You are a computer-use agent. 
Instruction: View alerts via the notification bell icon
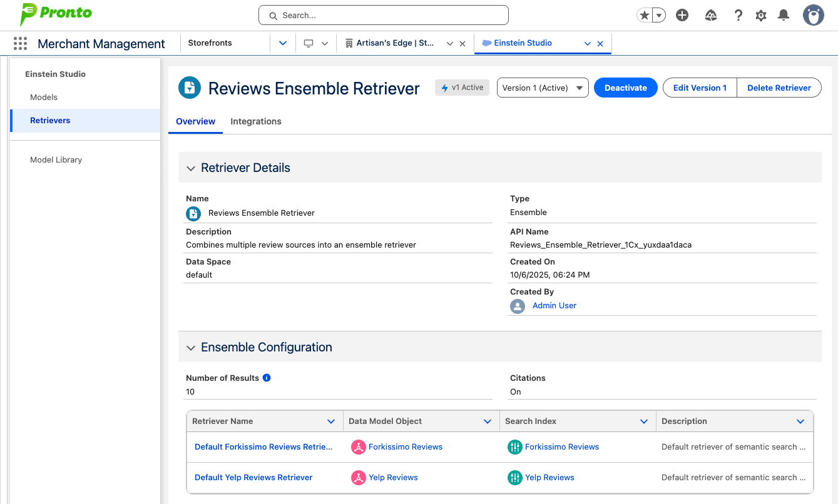(x=783, y=14)
